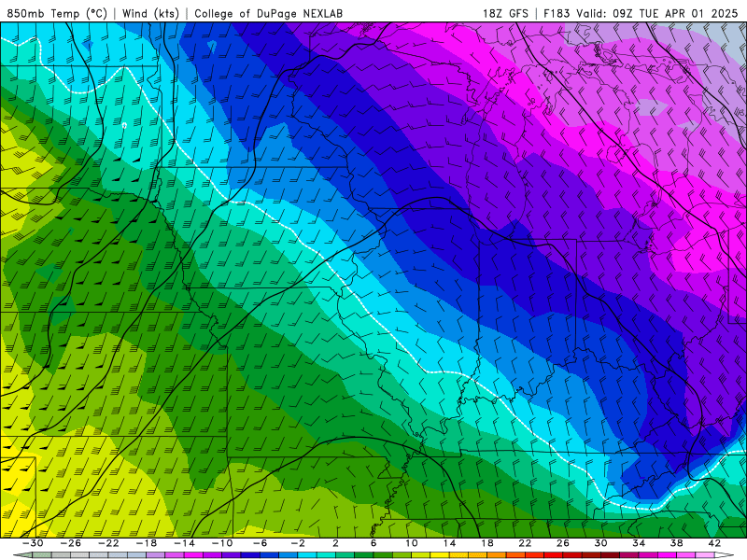Screen dimensions: 747x560
Task: Click the 10 color scale label
Action: click(412, 543)
